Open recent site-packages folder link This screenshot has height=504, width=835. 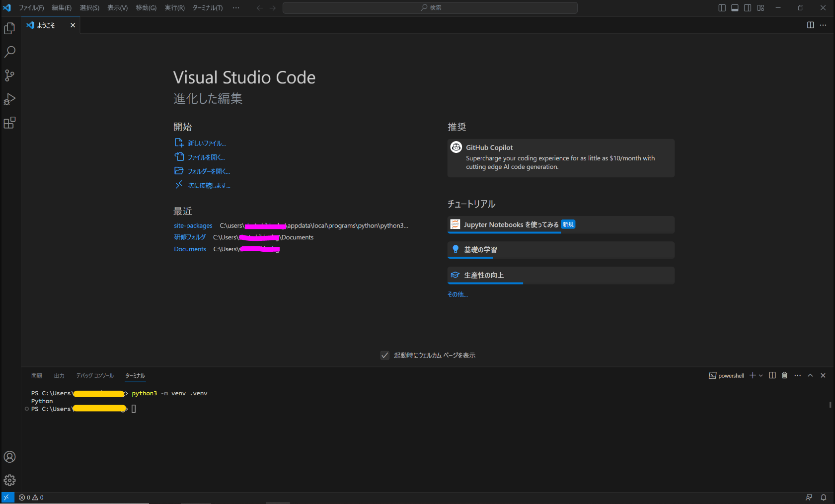point(193,225)
